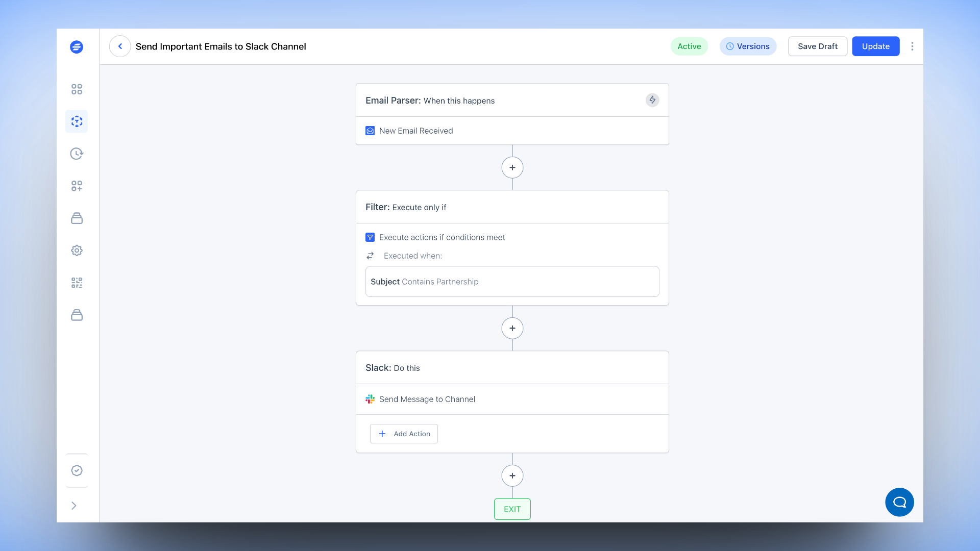Click the add apps grid-plus icon
The width and height of the screenshot is (980, 551).
pyautogui.click(x=77, y=186)
